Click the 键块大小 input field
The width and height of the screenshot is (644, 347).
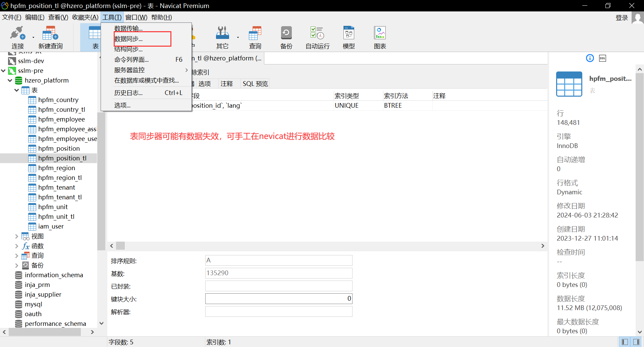point(279,299)
